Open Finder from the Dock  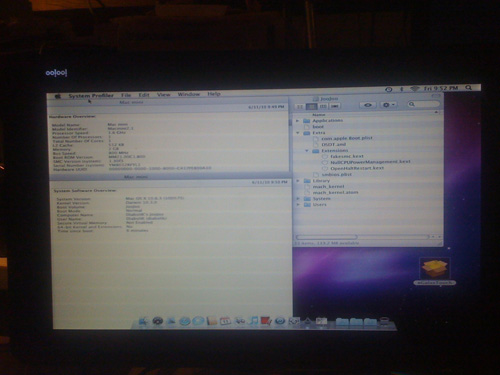tap(143, 321)
